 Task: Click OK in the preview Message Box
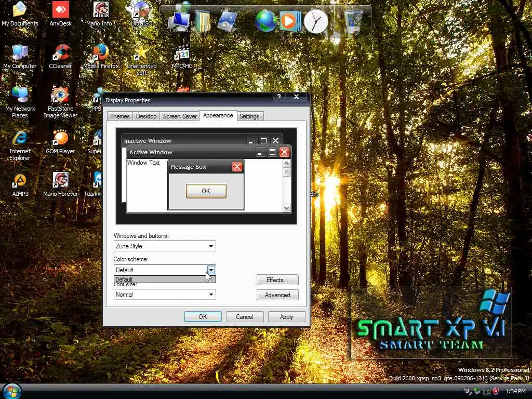206,191
